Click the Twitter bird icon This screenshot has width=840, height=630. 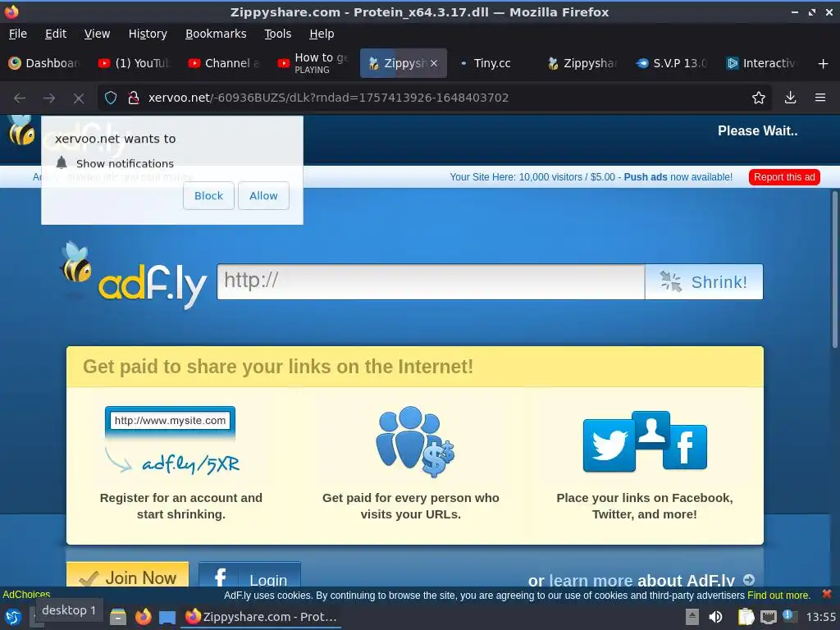609,445
